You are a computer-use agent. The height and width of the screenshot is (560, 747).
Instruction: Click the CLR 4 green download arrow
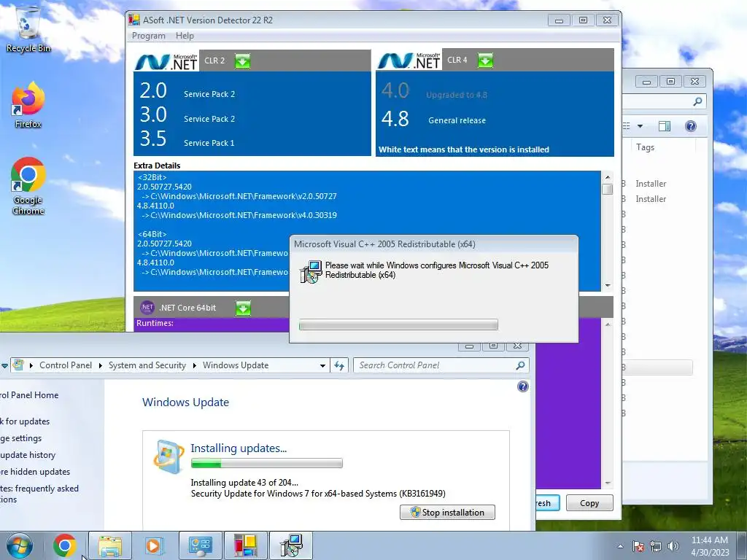click(x=485, y=61)
